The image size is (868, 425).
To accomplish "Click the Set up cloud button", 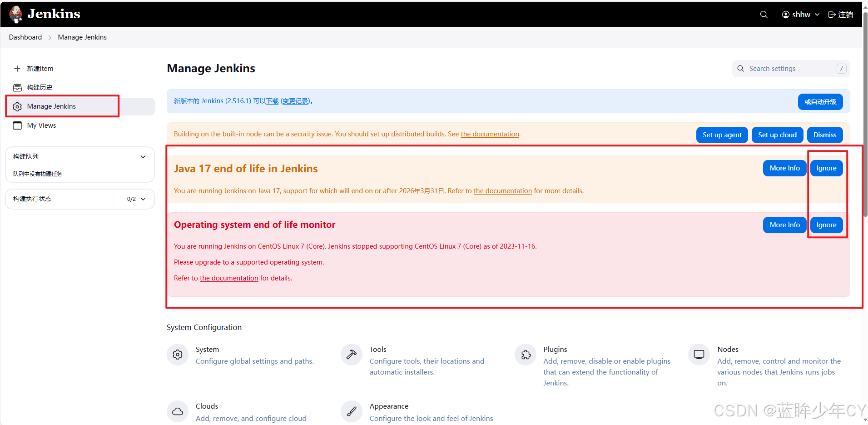I will click(777, 135).
